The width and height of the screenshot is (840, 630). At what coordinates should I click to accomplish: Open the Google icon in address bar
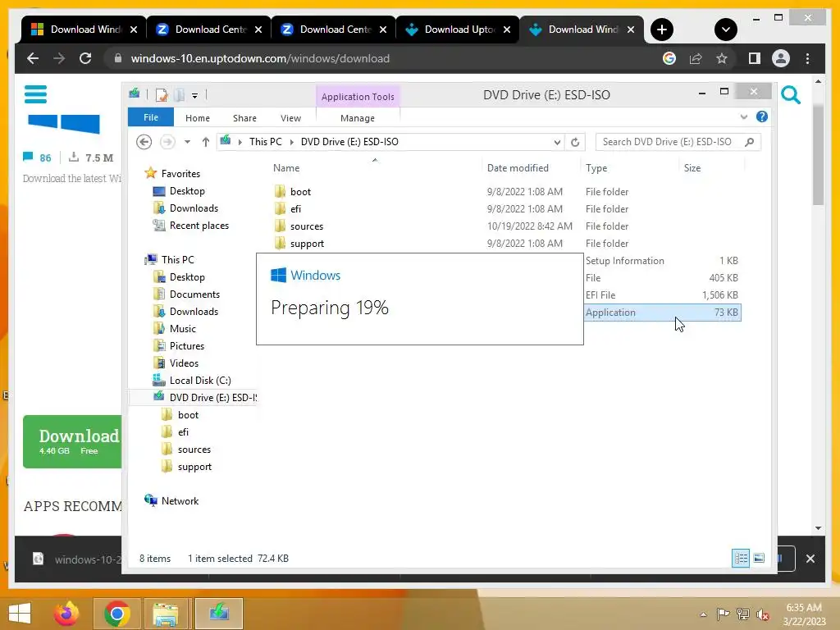[669, 58]
